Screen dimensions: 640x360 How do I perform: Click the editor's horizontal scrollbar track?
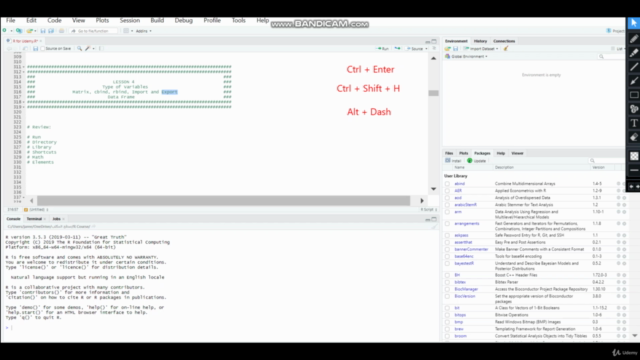tap(224, 200)
